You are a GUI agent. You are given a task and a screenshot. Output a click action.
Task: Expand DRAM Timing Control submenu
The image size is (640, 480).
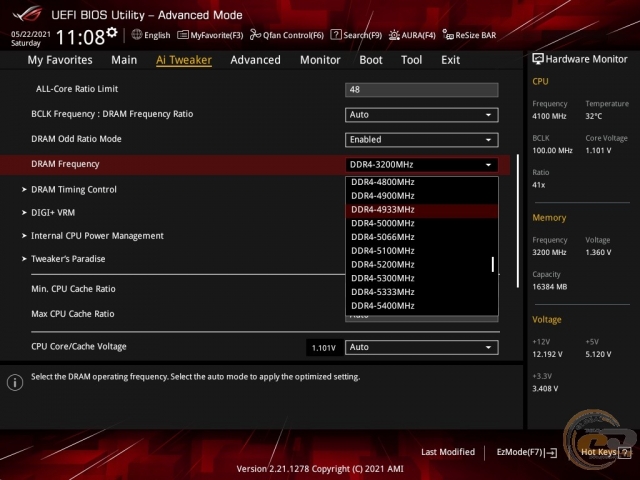[73, 189]
